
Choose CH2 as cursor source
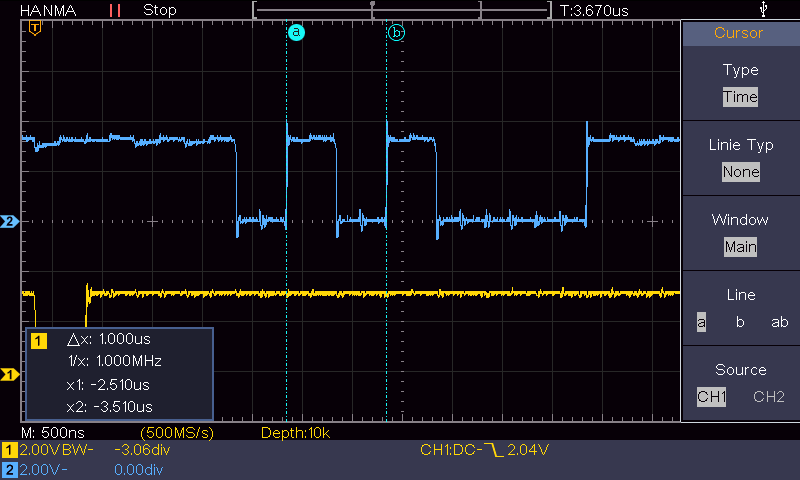[x=769, y=397]
